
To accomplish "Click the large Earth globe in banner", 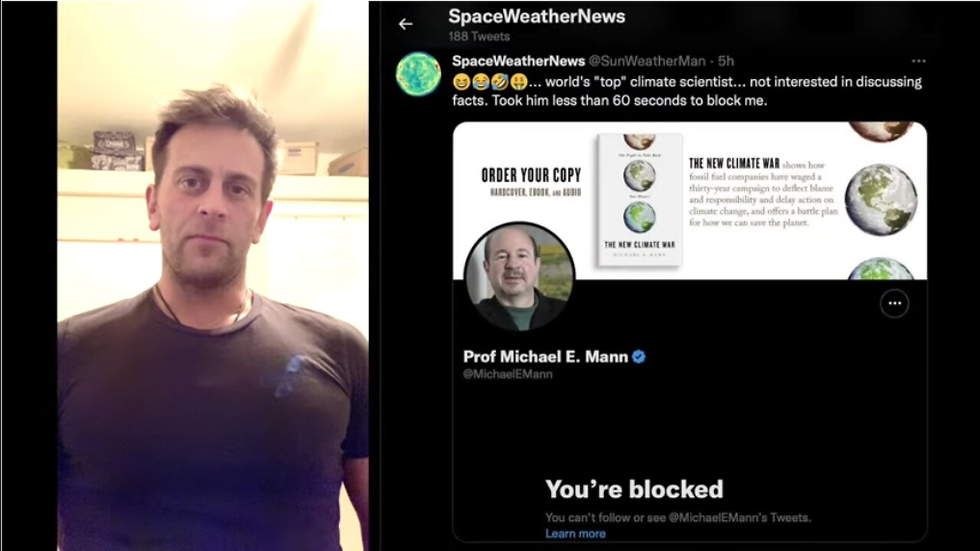I will tap(880, 200).
